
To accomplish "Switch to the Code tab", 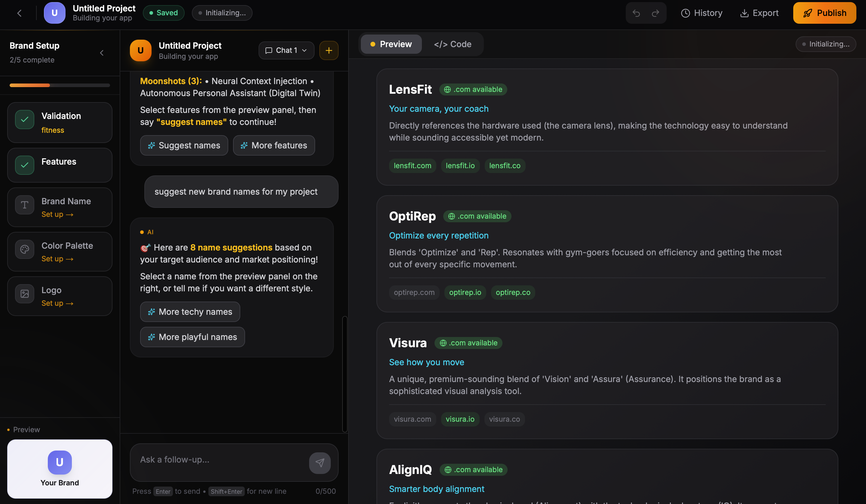I will tap(452, 44).
